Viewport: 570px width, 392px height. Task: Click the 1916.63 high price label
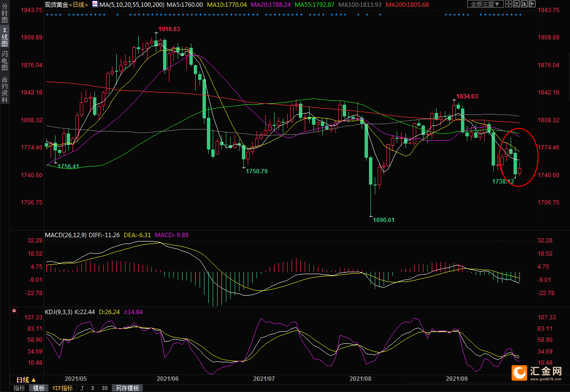(169, 29)
